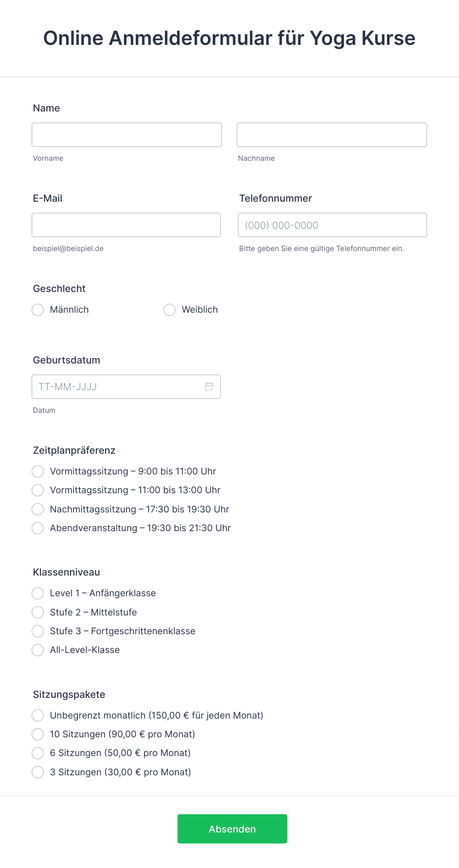Screen dimensions: 459x868
Task: Pick the 3 Sitzungen package
Action: (38, 772)
